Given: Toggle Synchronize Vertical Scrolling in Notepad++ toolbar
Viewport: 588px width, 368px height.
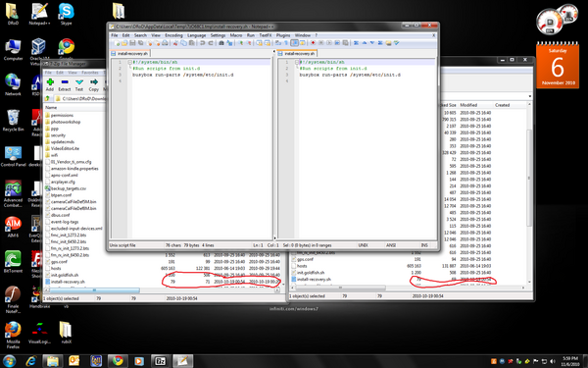Looking at the screenshot, I should point(259,43).
